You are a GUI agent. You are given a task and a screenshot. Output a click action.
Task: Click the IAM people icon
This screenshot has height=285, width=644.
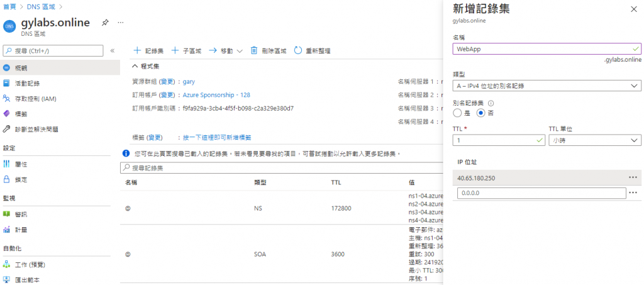click(x=6, y=99)
